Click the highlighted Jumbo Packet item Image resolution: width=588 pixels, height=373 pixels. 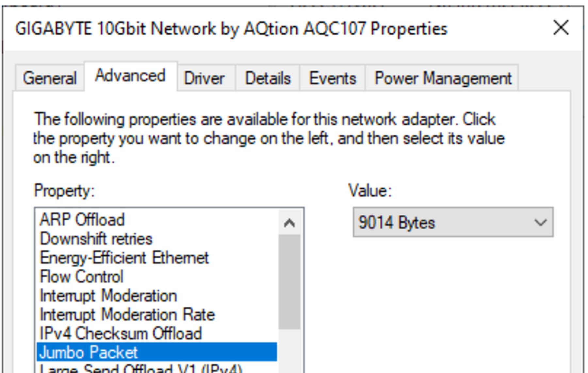click(157, 352)
